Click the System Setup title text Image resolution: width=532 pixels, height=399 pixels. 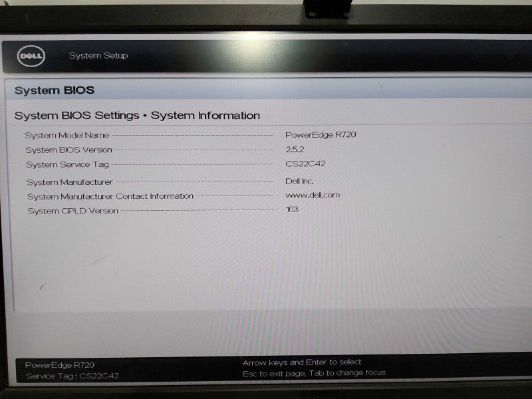click(x=98, y=56)
